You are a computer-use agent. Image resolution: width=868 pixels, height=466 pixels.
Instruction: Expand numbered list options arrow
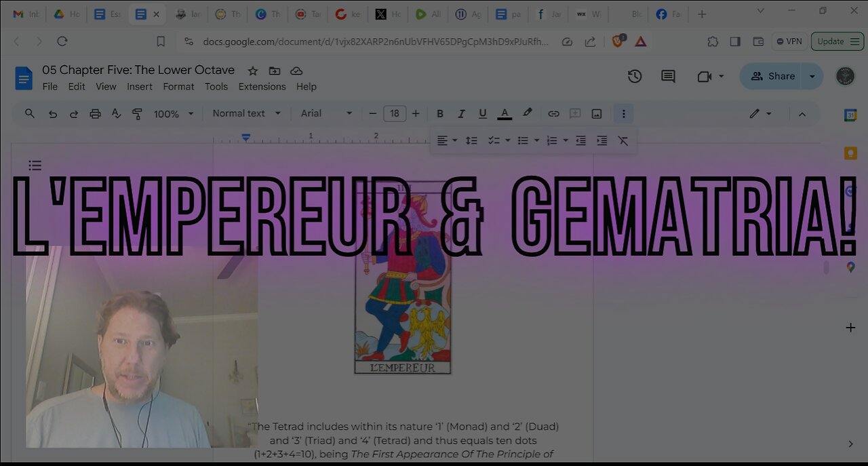click(x=566, y=140)
